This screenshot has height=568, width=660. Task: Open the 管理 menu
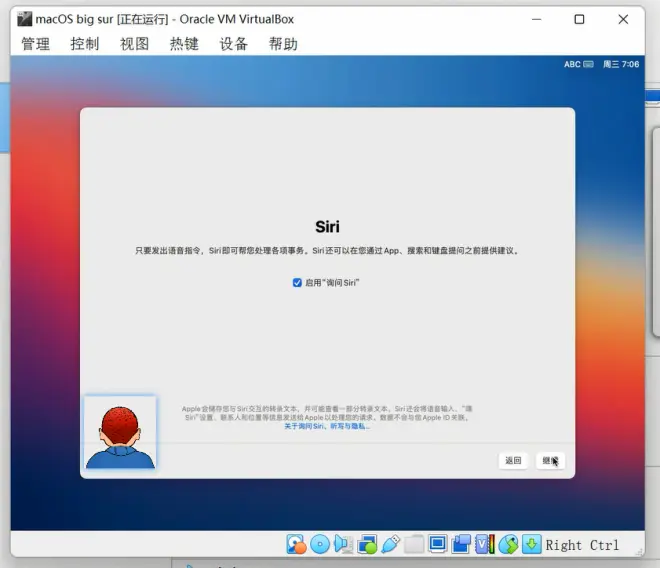[36, 44]
